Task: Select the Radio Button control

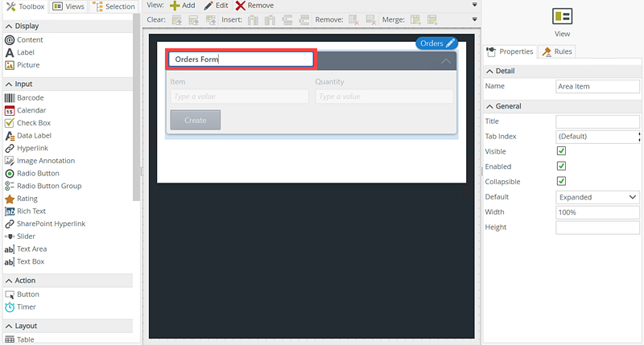Action: coord(32,174)
